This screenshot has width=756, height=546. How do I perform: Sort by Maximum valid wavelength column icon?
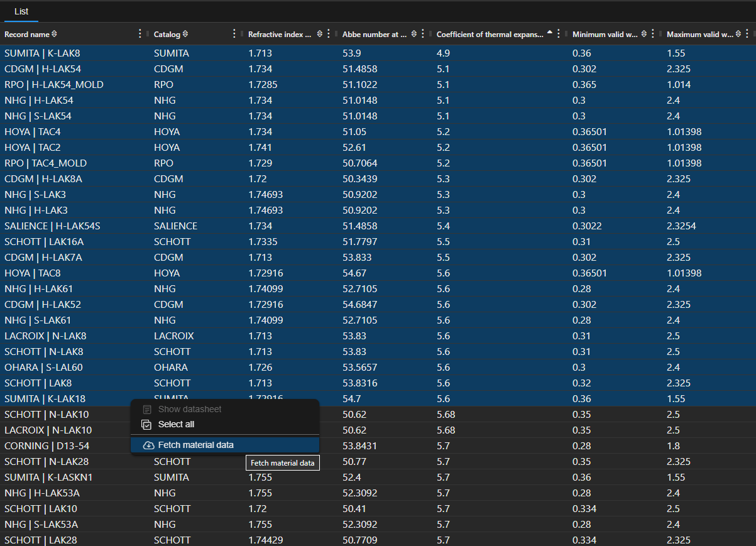(738, 34)
